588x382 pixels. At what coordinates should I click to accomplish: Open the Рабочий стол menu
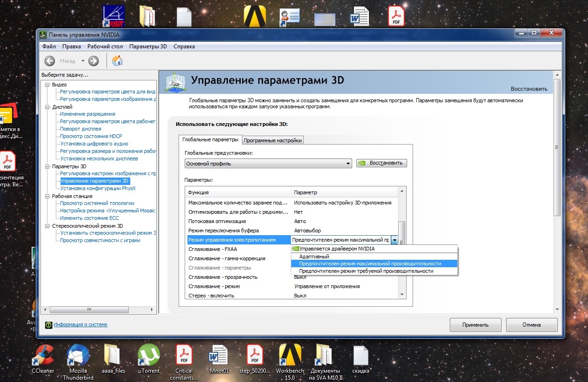coord(105,46)
